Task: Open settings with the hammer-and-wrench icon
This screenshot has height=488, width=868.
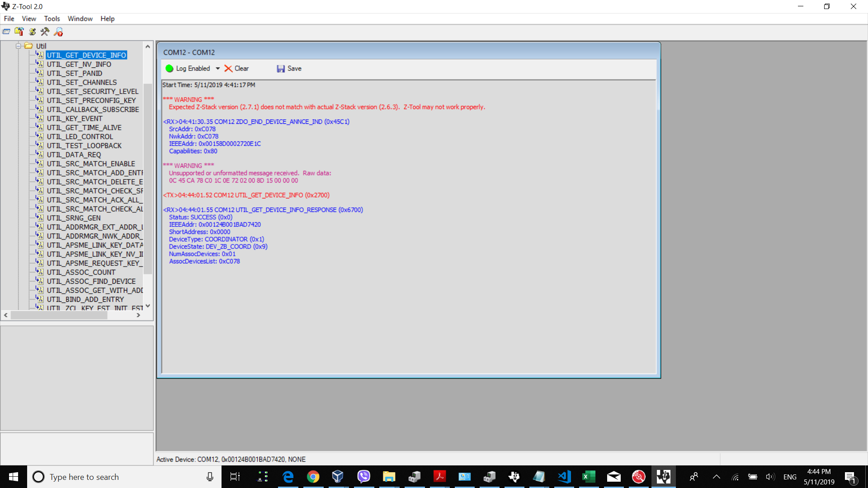Action: coord(45,32)
